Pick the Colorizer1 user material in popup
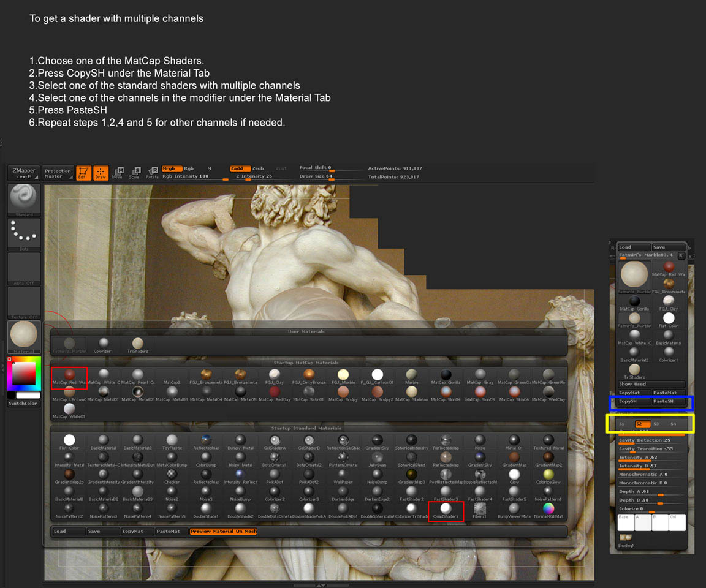The image size is (706, 588). point(104,345)
